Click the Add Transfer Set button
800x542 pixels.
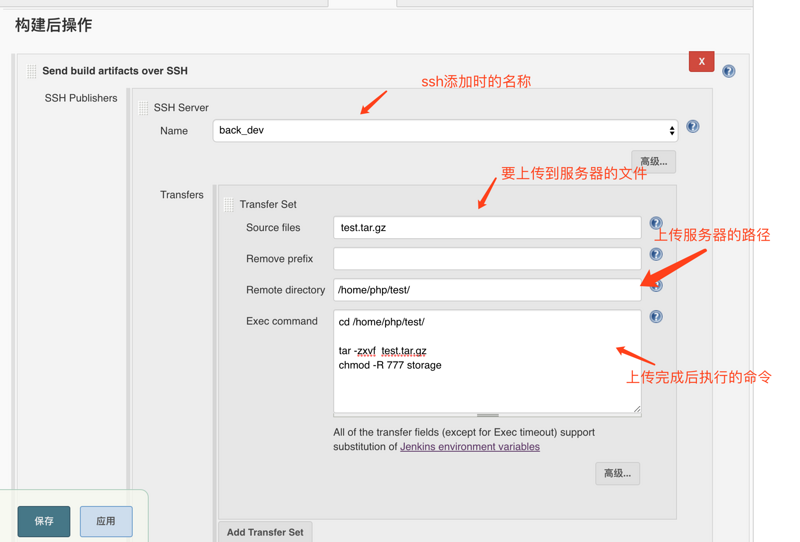(265, 532)
